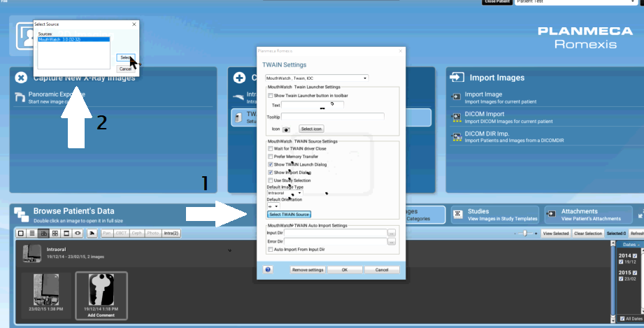
Task: Click the eye preview view icon
Action: click(x=78, y=234)
